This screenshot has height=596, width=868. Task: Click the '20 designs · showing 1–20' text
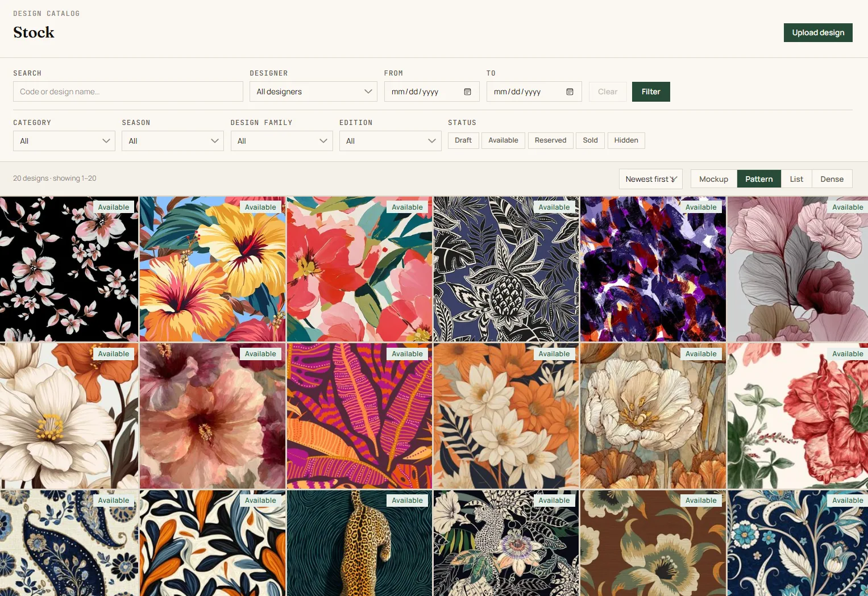(55, 178)
